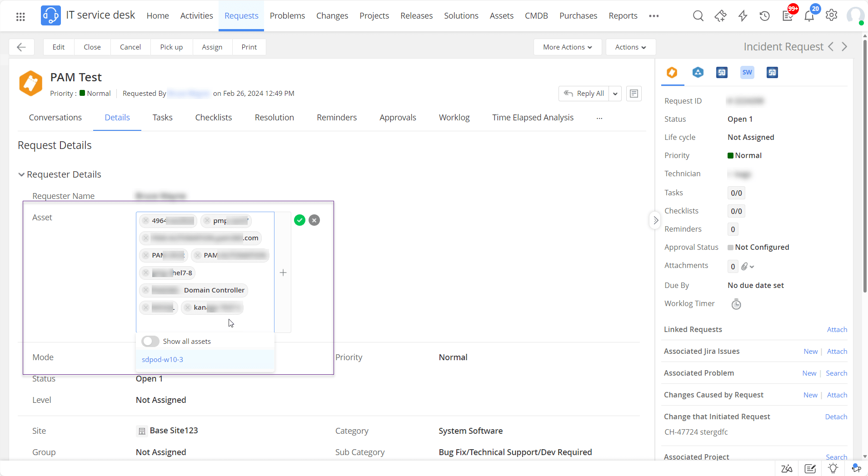This screenshot has height=476, width=868.
Task: Click the Pick up button
Action: (x=171, y=47)
